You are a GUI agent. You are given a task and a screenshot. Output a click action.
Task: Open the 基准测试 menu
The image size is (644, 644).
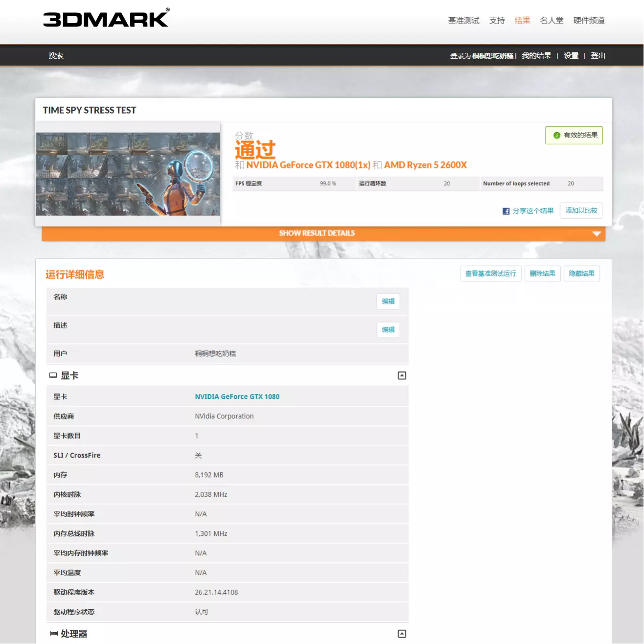464,21
